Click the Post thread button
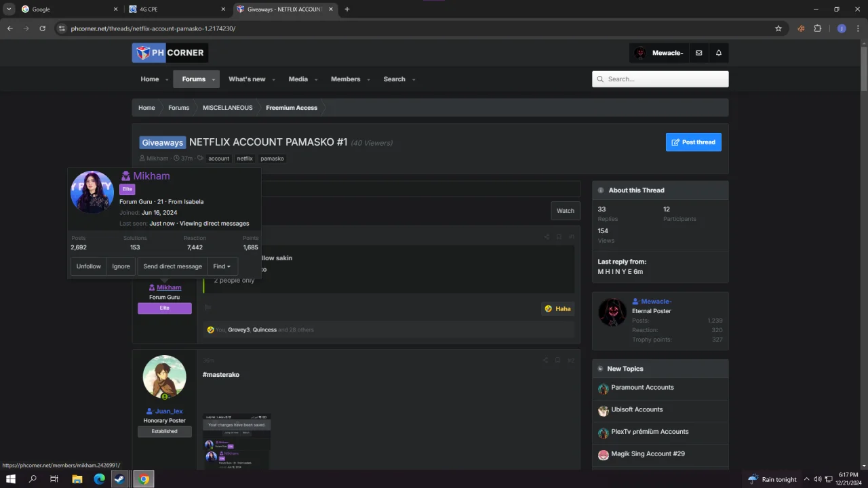 tap(694, 142)
